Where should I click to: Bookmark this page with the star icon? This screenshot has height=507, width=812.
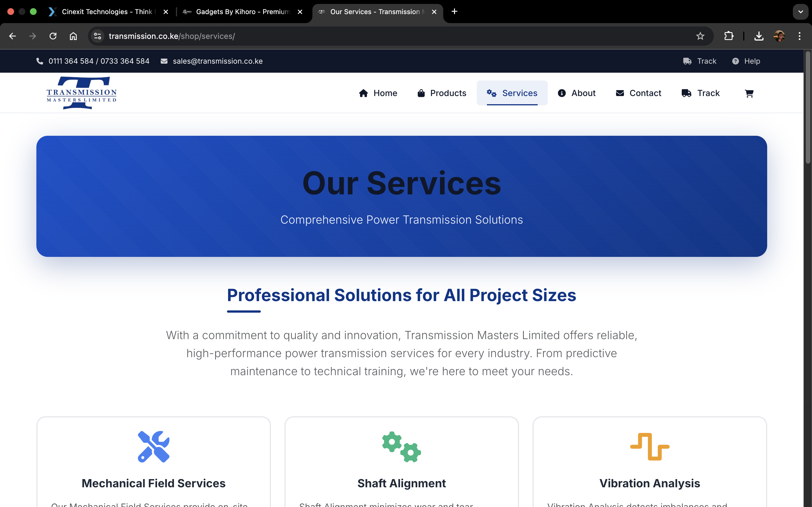coord(700,36)
